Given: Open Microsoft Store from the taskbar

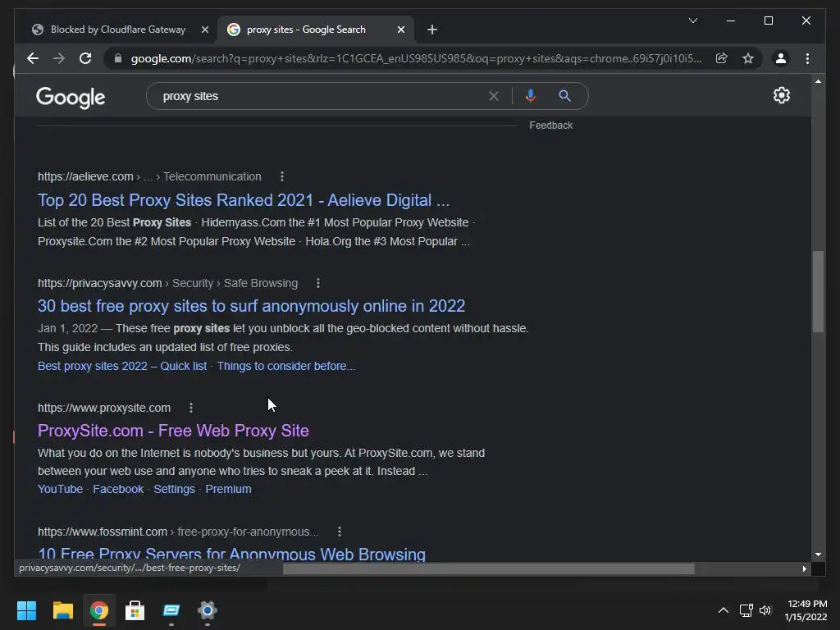Looking at the screenshot, I should point(135,610).
